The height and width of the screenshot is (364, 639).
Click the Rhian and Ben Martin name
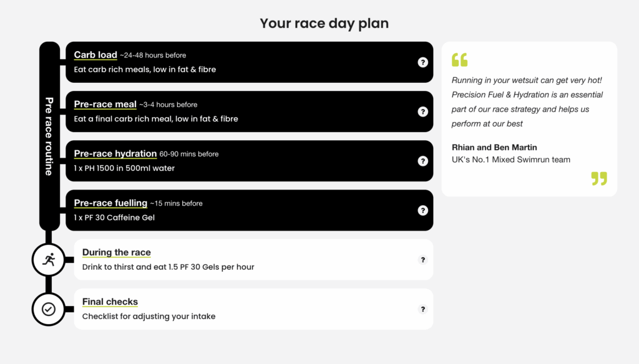tap(494, 148)
